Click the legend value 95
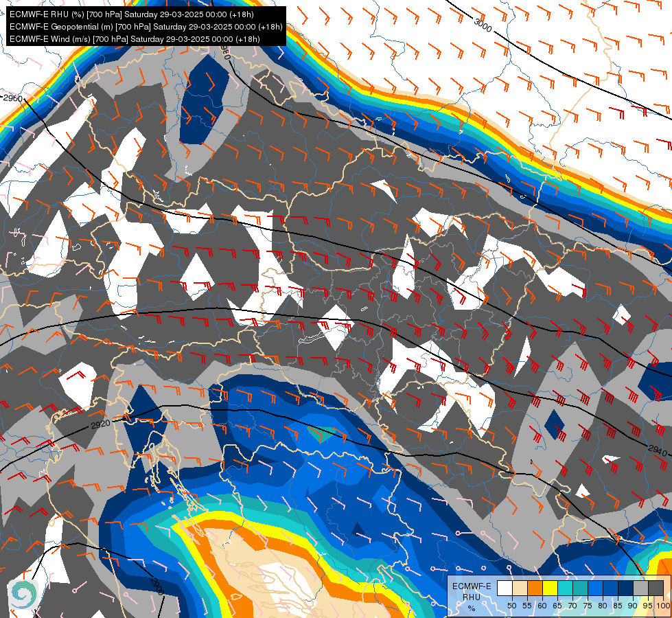 pyautogui.click(x=648, y=606)
